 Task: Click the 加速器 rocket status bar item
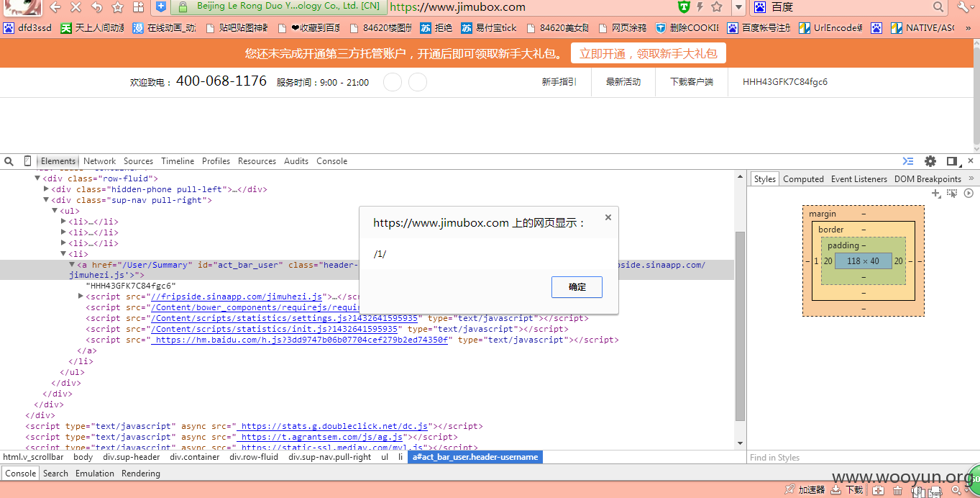(x=805, y=490)
